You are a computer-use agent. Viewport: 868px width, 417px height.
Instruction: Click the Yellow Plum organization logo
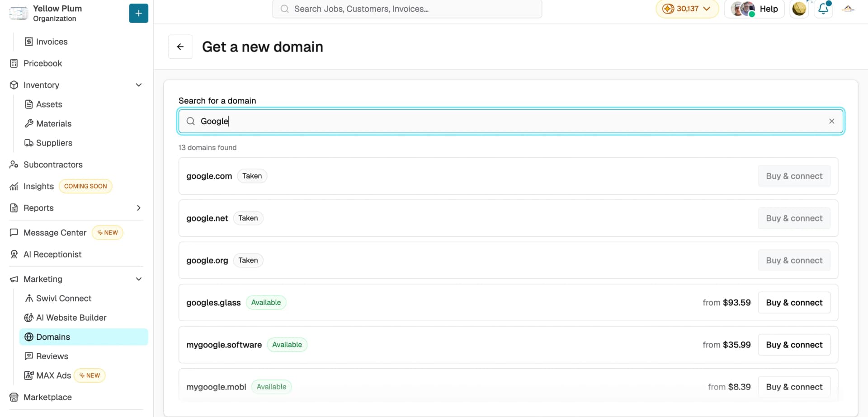[18, 13]
